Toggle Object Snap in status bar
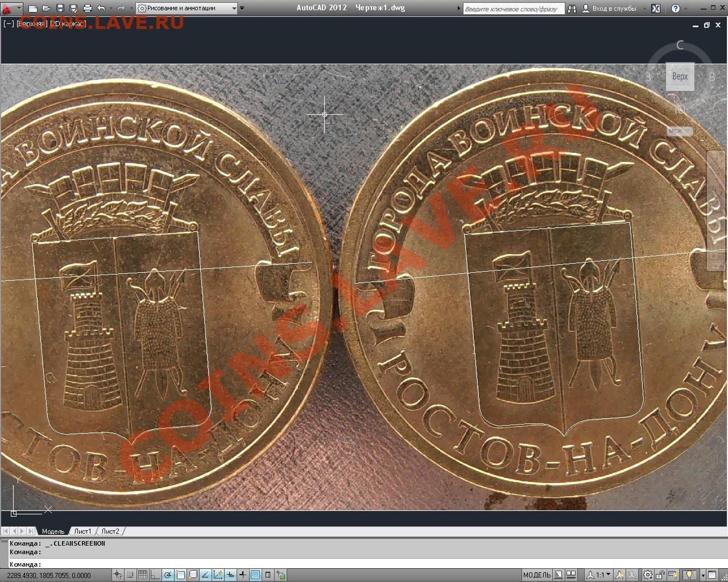The image size is (728, 582). pyautogui.click(x=180, y=575)
